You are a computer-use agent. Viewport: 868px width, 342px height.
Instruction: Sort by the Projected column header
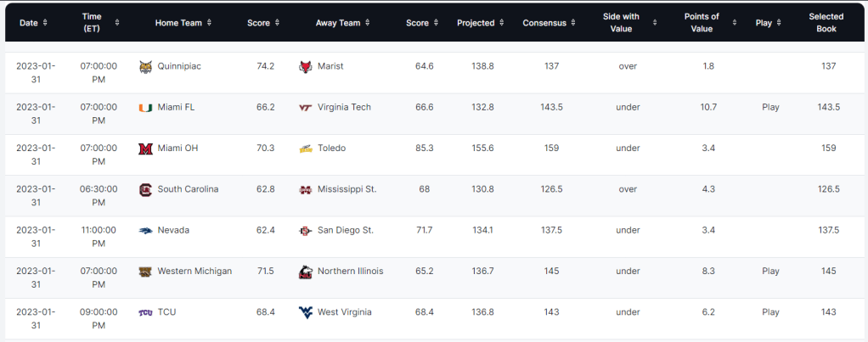pyautogui.click(x=481, y=23)
